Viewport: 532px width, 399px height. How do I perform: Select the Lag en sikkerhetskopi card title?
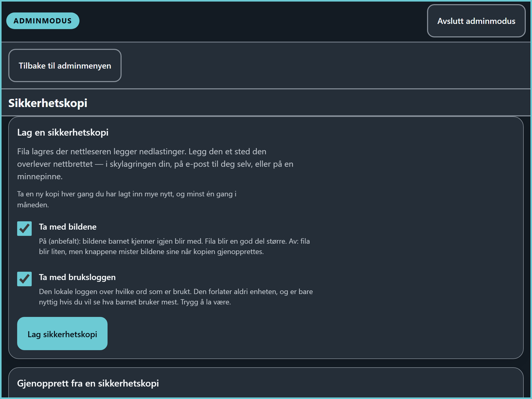click(63, 132)
